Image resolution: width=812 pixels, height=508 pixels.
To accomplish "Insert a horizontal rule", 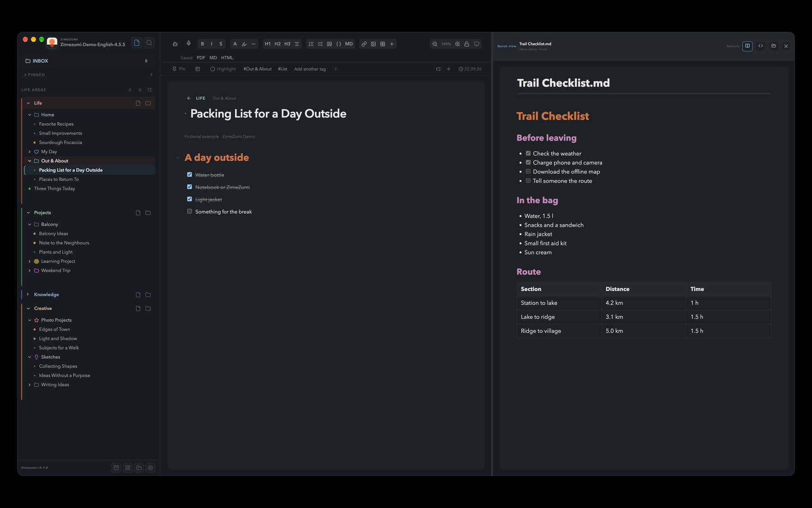I will coord(254,44).
